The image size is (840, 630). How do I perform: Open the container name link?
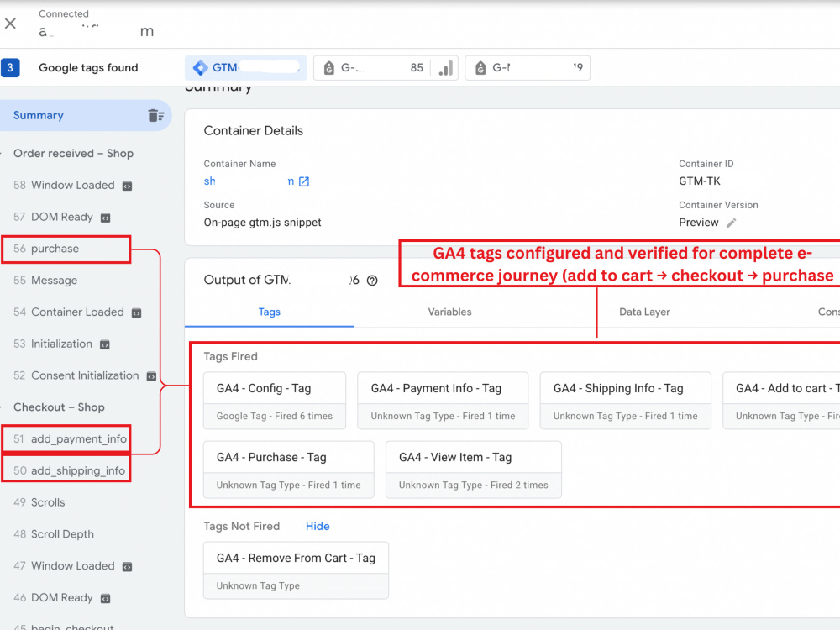point(249,181)
